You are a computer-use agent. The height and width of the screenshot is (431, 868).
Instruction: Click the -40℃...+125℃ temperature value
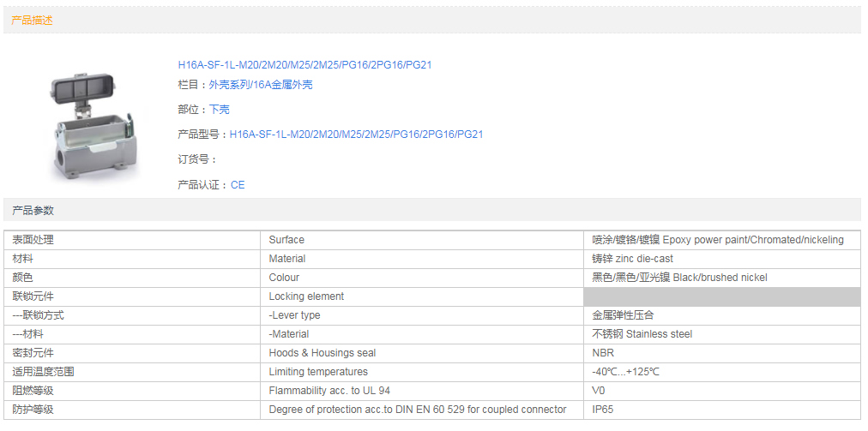coord(625,372)
